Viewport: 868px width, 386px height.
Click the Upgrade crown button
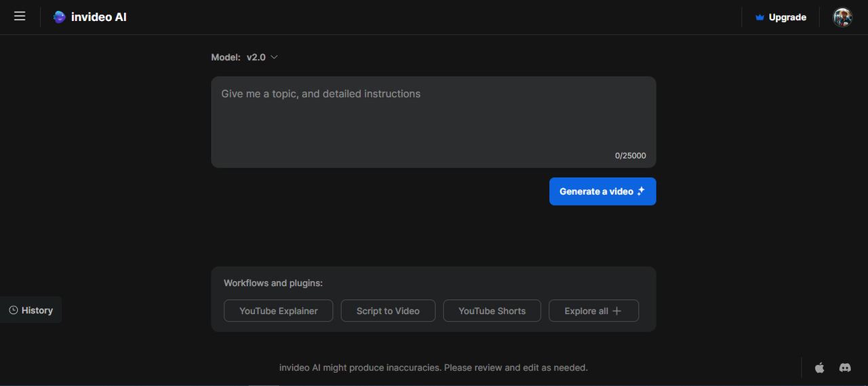[781, 17]
